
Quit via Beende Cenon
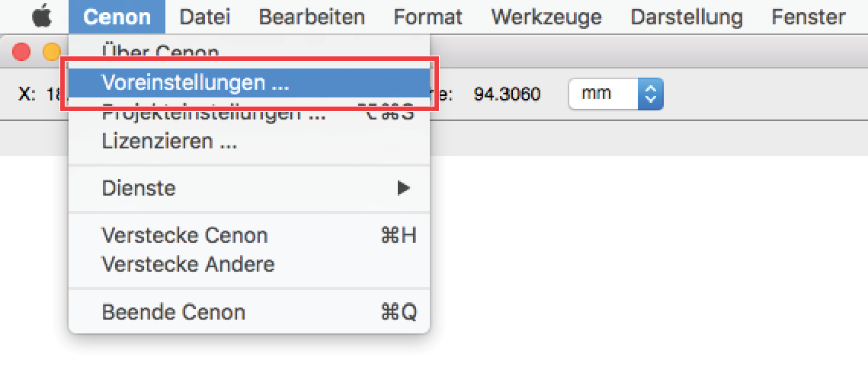pyautogui.click(x=249, y=312)
